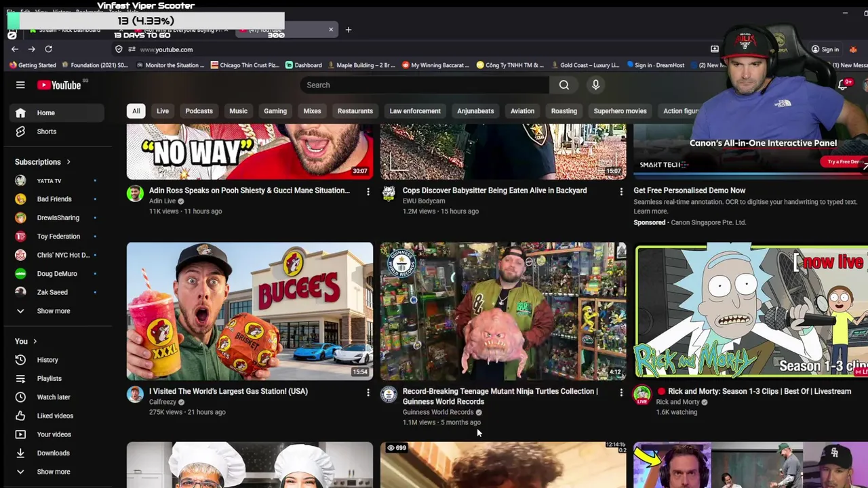The image size is (868, 488).
Task: Open the You section chevron
Action: (35, 342)
